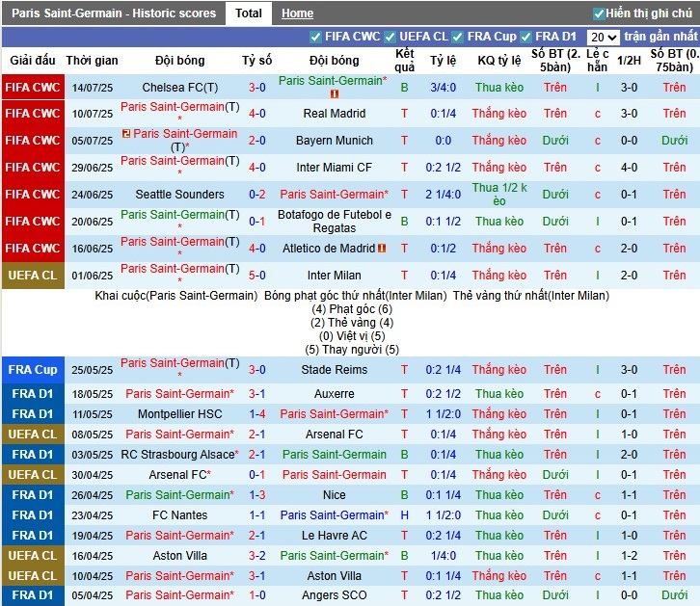Click Nice team name

[x=335, y=495]
